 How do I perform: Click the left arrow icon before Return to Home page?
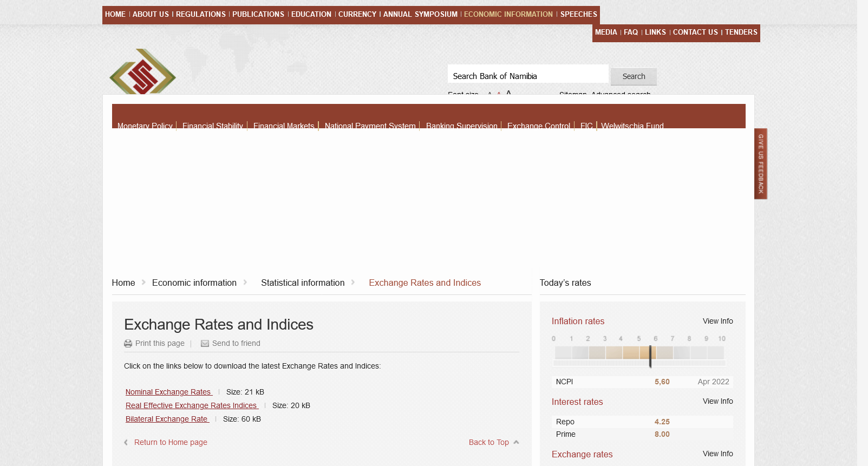pyautogui.click(x=126, y=442)
